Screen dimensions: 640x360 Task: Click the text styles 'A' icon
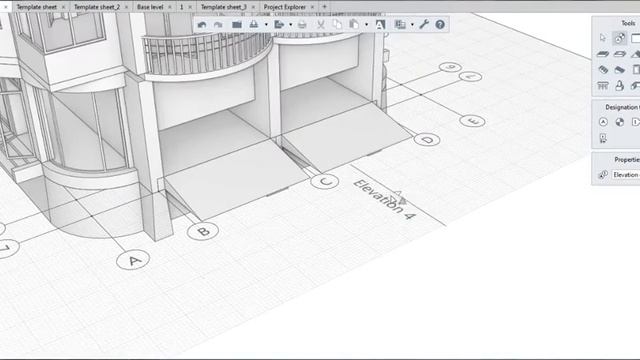(x=380, y=25)
